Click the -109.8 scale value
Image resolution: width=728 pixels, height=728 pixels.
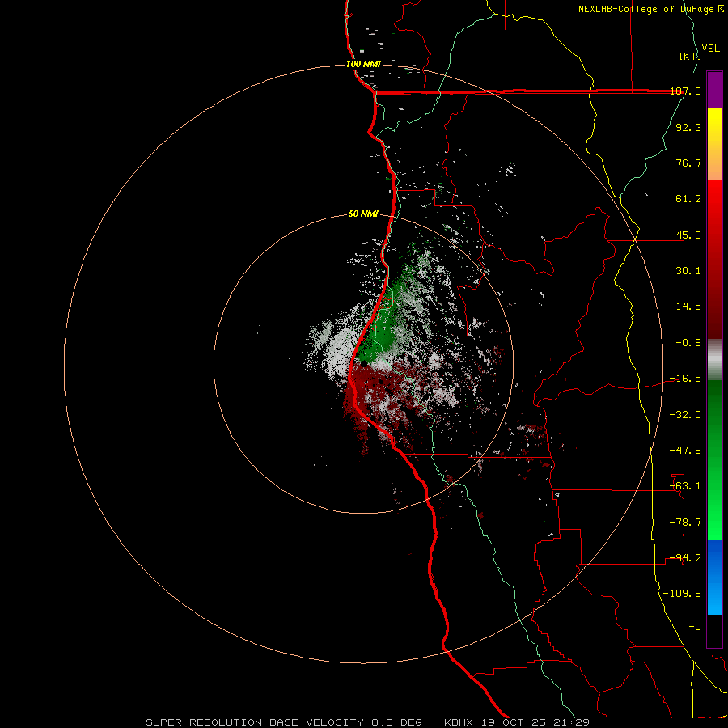click(x=682, y=594)
